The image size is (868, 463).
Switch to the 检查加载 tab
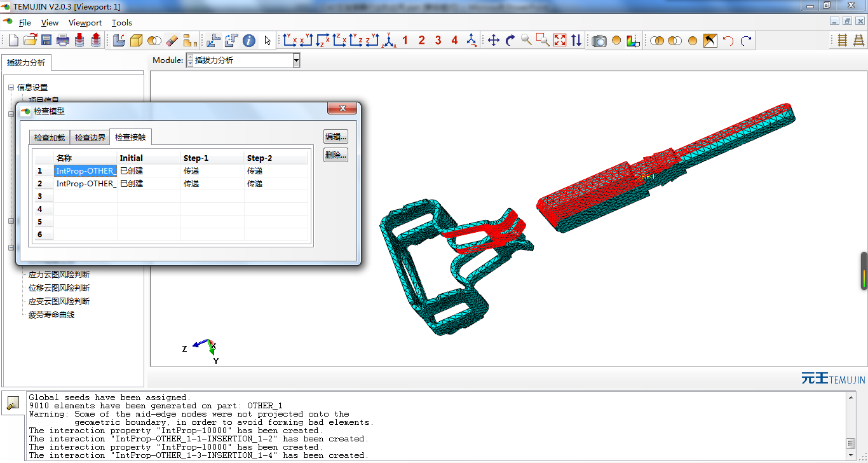pos(50,138)
